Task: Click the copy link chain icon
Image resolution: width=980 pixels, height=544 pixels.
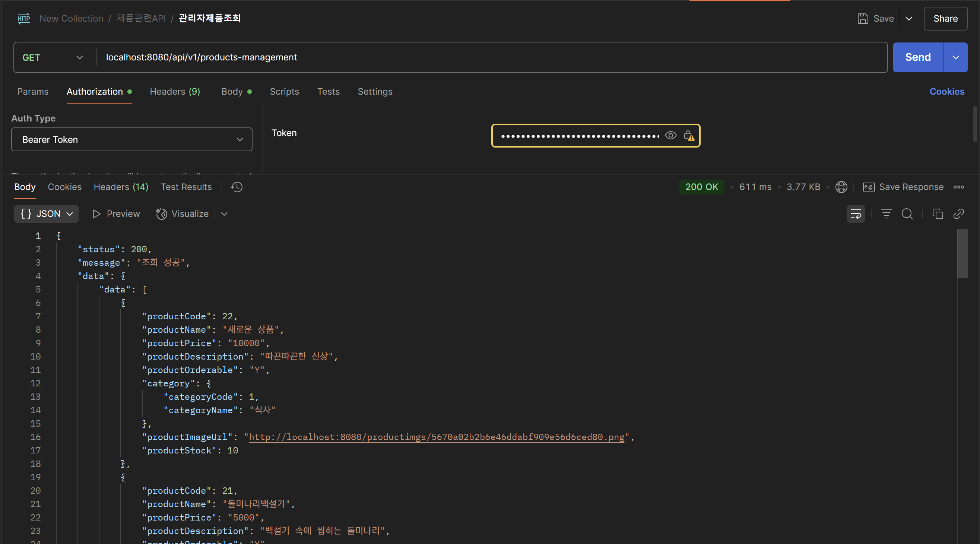Action: click(958, 214)
